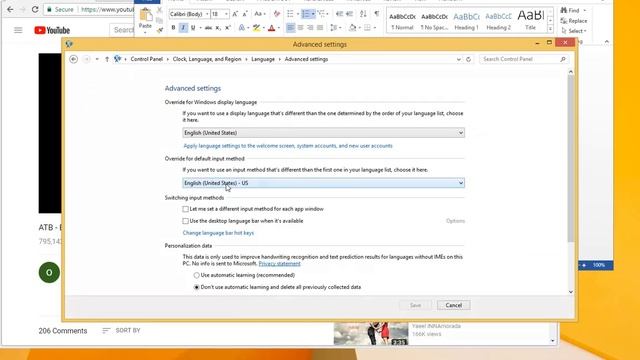Click 'Change language bar hot keys' link

[218, 233]
